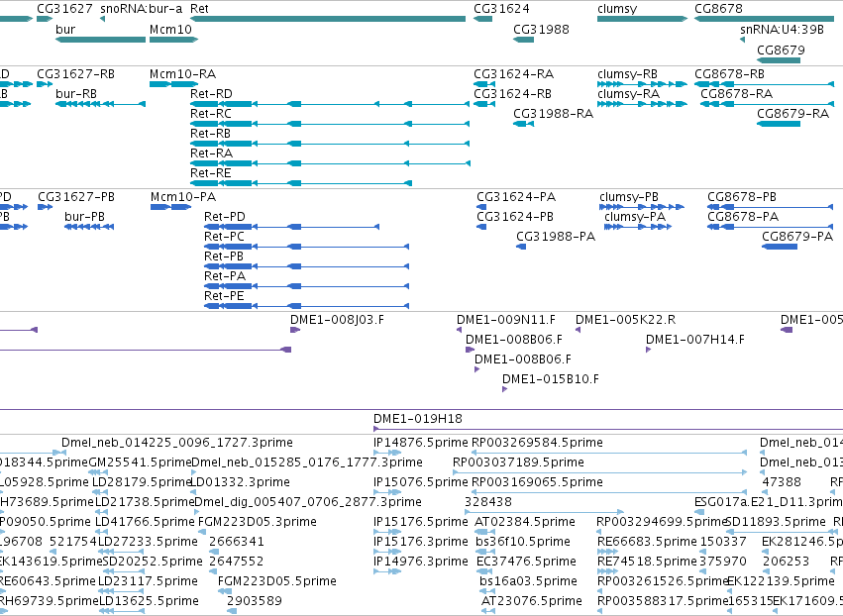Click the DME1-015B10.F feature label

551,379
